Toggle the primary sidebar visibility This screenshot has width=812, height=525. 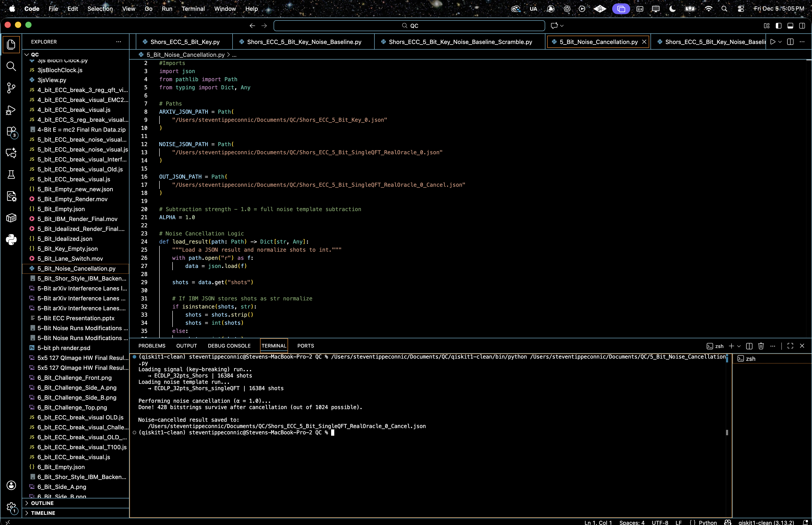[x=779, y=25]
